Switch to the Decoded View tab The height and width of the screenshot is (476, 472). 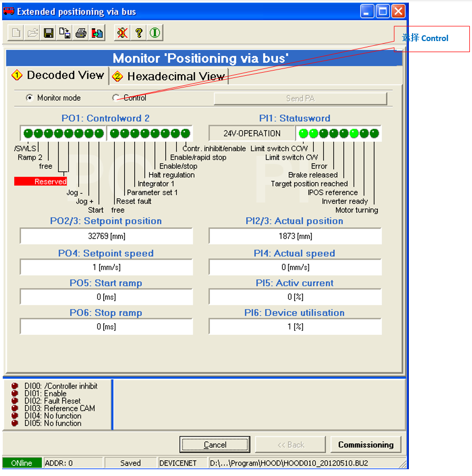click(x=58, y=75)
